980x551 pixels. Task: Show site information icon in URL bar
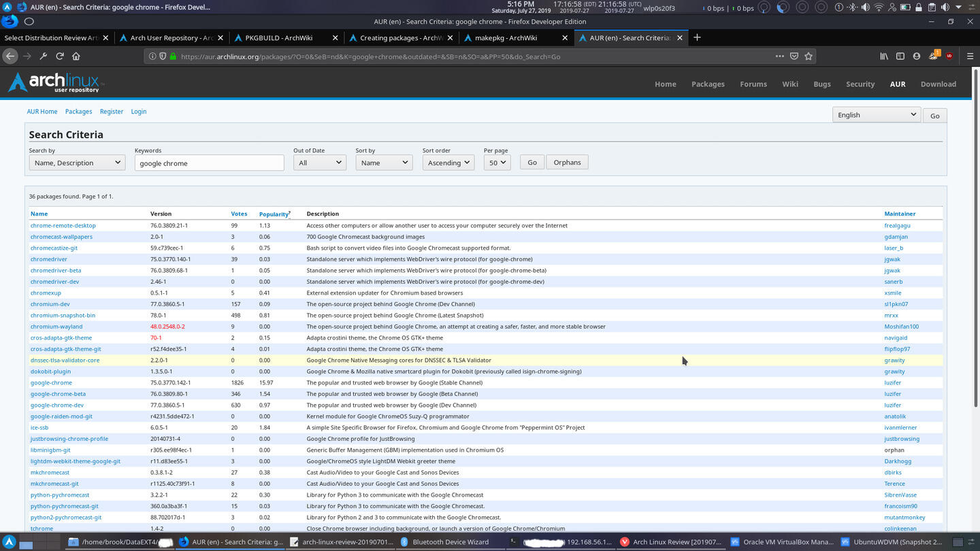coord(152,56)
